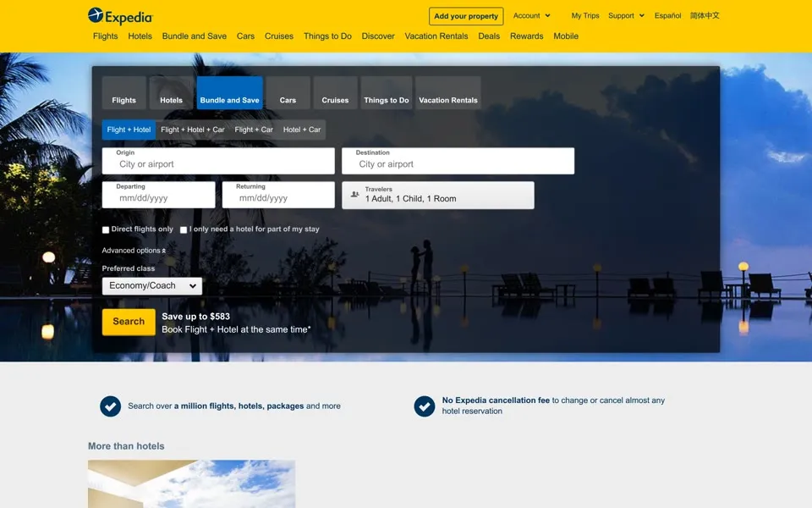Click the Save up to $583 text
Viewport: 812px width, 508px height.
click(x=195, y=316)
